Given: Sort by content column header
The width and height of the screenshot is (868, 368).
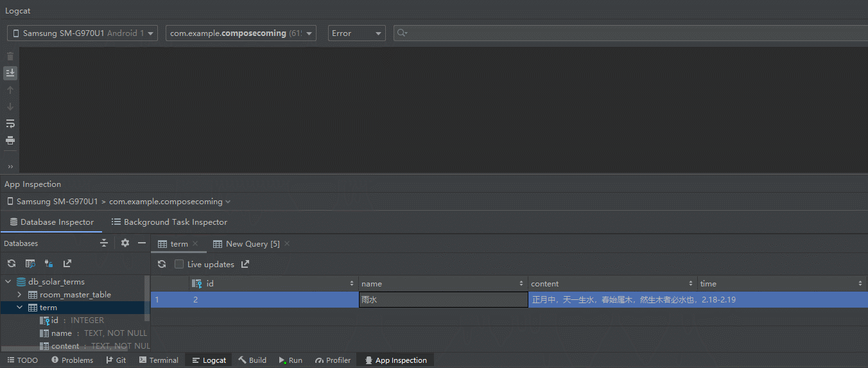Looking at the screenshot, I should pos(612,283).
